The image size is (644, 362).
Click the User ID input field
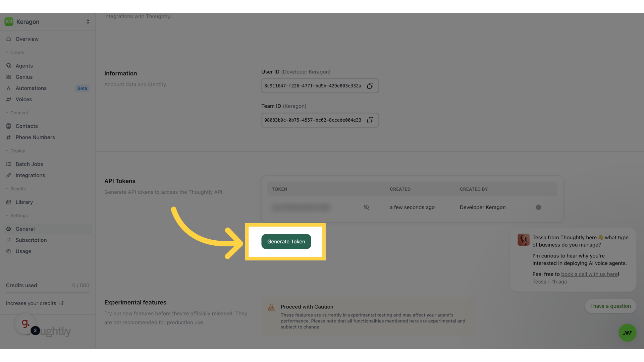pyautogui.click(x=320, y=86)
